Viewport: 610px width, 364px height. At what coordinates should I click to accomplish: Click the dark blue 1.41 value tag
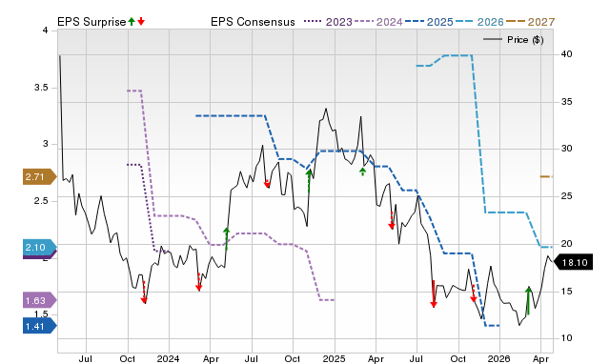(x=40, y=326)
